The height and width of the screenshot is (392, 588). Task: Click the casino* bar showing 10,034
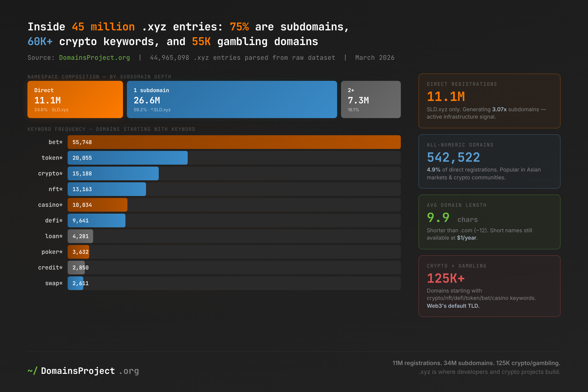pos(97,205)
